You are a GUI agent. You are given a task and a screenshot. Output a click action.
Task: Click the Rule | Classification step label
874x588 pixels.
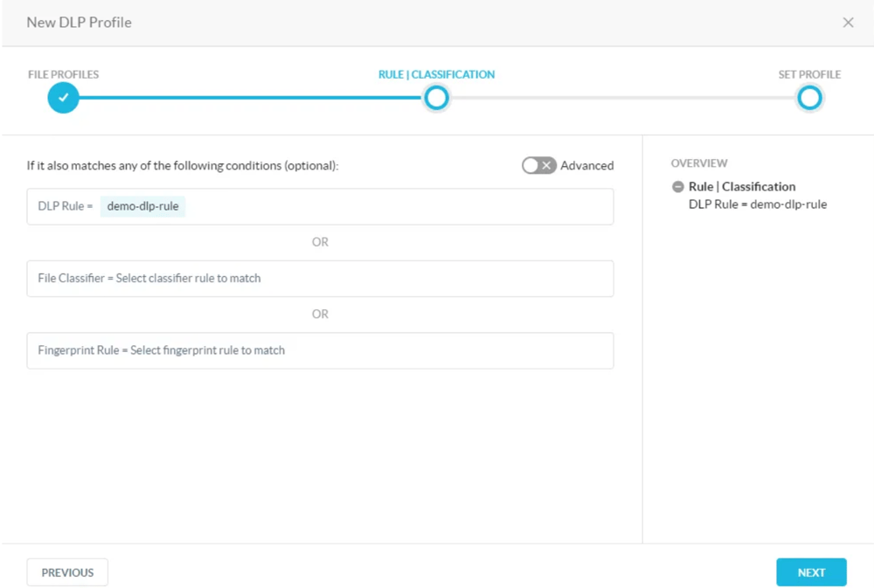coord(436,74)
